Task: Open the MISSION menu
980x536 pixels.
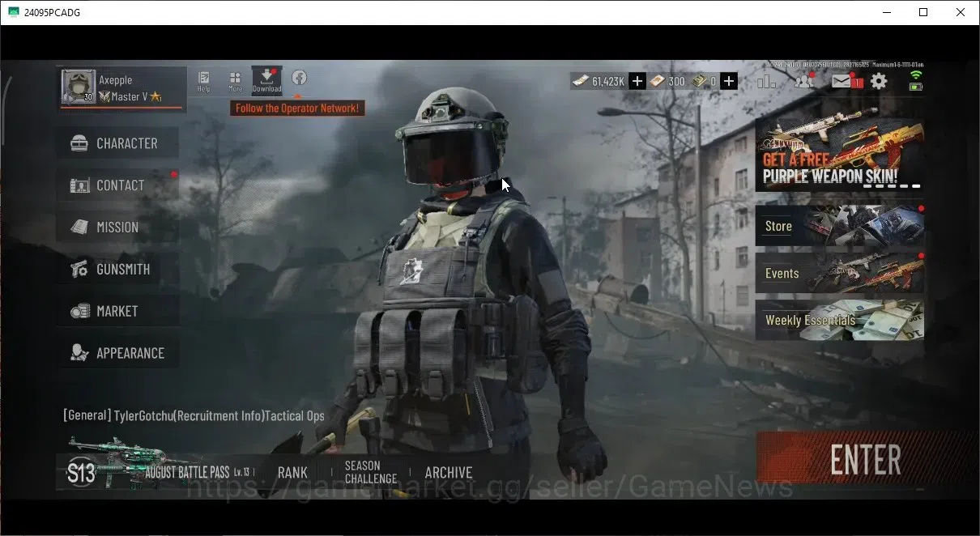Action: 117,228
